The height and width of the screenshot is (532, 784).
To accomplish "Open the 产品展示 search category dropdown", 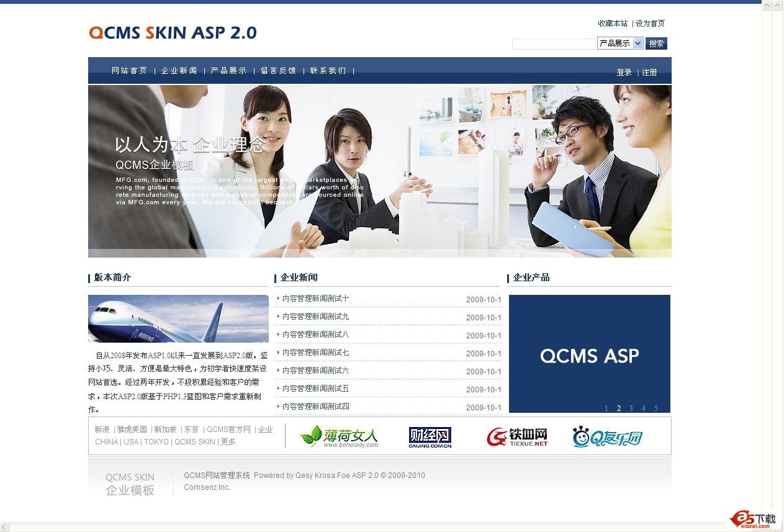I will click(x=619, y=43).
